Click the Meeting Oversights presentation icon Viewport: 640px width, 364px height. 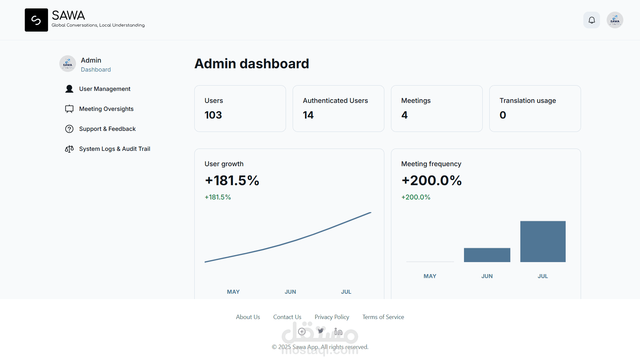click(x=69, y=109)
